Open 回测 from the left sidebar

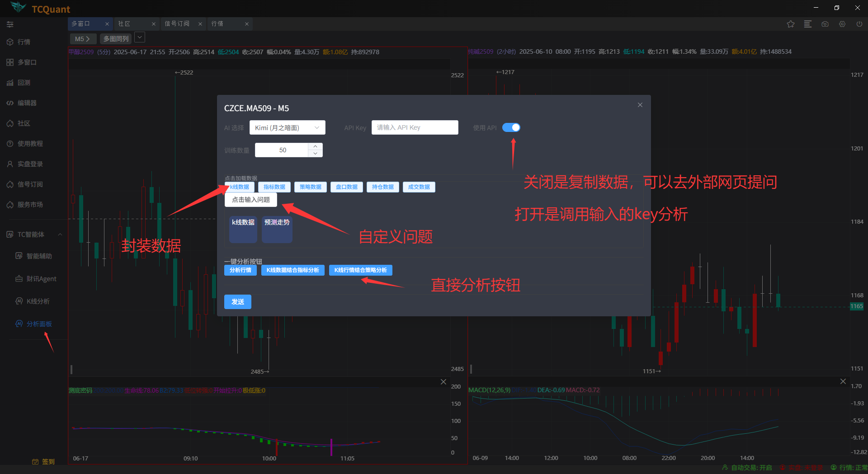24,83
